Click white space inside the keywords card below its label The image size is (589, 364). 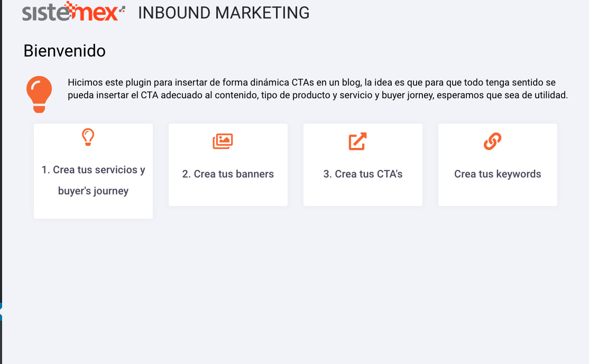click(x=498, y=193)
